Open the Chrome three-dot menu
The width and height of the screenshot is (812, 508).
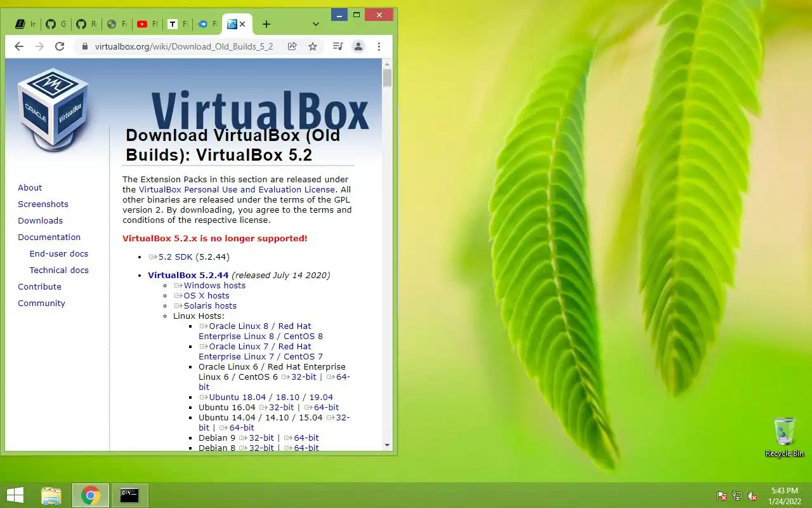pyautogui.click(x=379, y=46)
